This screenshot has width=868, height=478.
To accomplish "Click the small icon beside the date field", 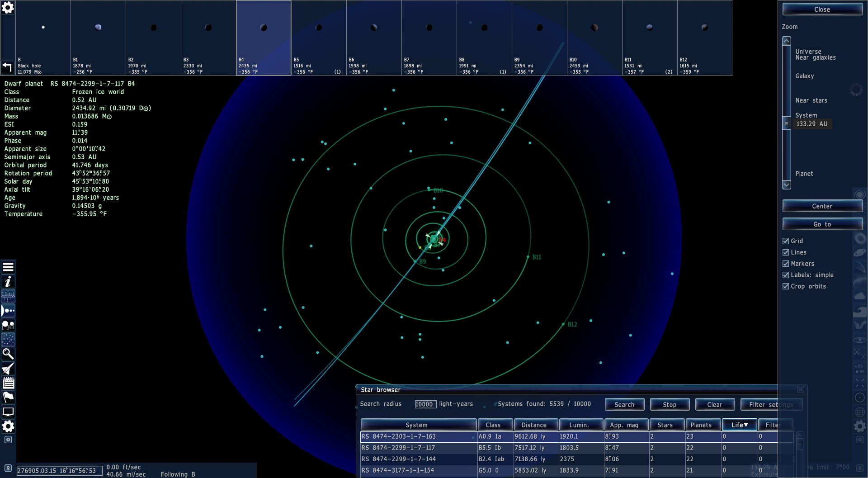I will coord(8,468).
